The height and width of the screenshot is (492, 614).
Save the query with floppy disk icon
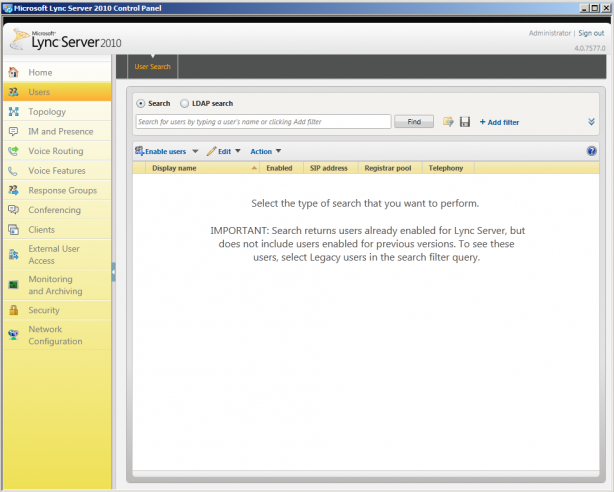pos(465,122)
